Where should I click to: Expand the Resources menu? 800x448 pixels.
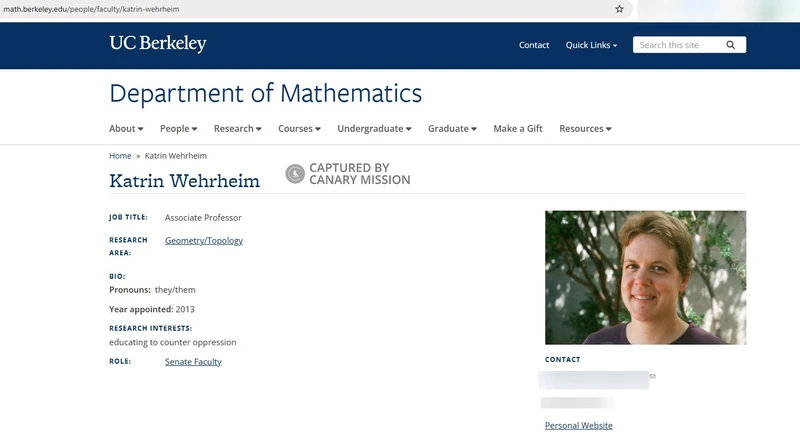click(x=585, y=129)
